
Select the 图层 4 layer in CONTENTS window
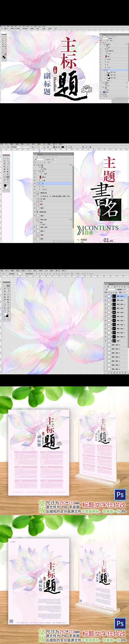click(x=53, y=239)
